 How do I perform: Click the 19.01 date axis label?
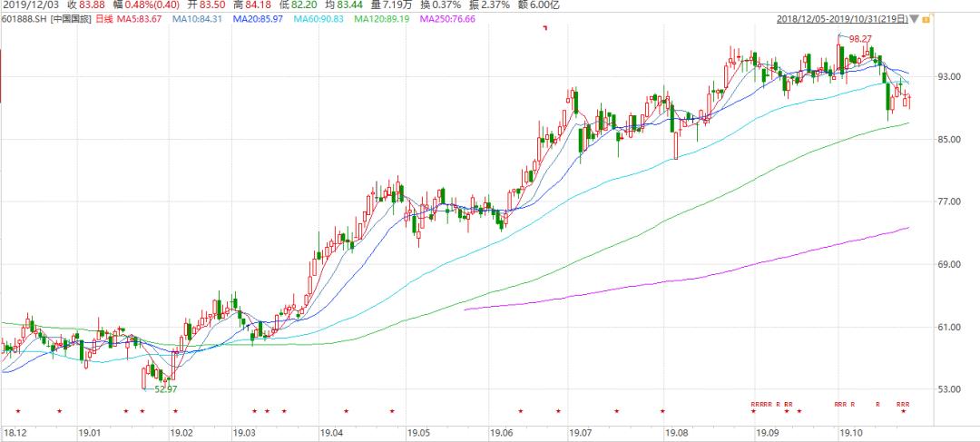tap(89, 432)
